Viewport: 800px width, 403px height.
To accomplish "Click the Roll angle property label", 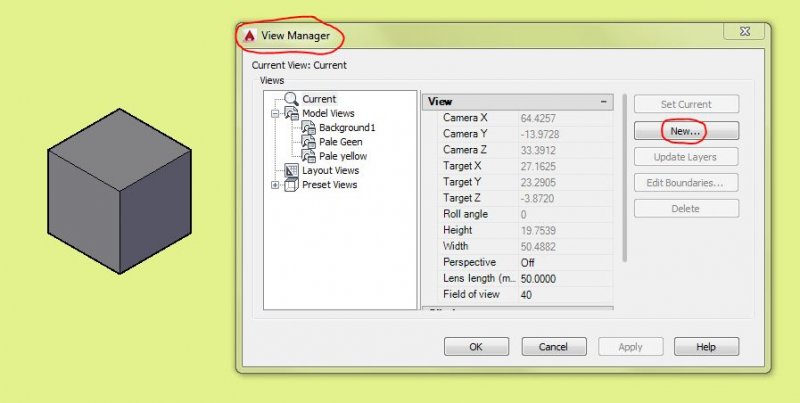I will tap(465, 214).
